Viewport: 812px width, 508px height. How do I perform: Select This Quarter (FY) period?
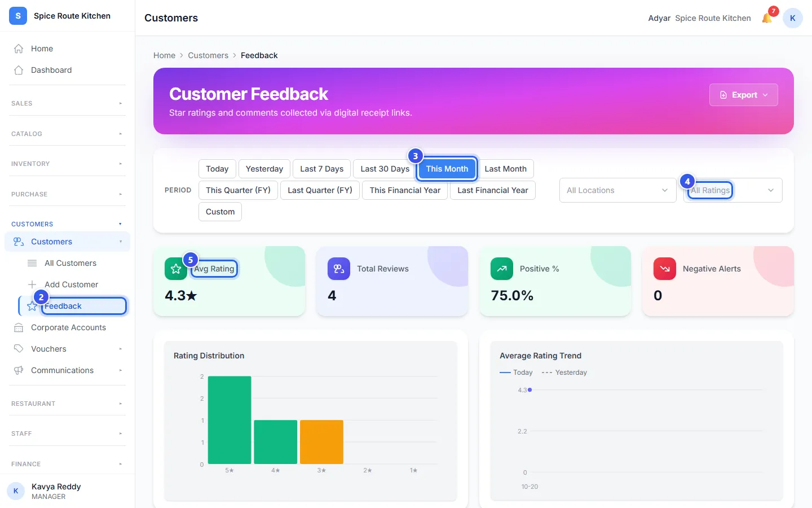pos(239,190)
